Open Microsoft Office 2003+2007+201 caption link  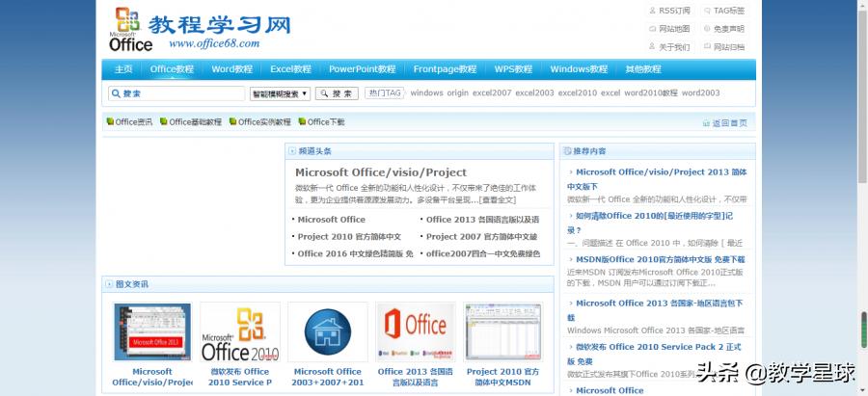(x=328, y=377)
